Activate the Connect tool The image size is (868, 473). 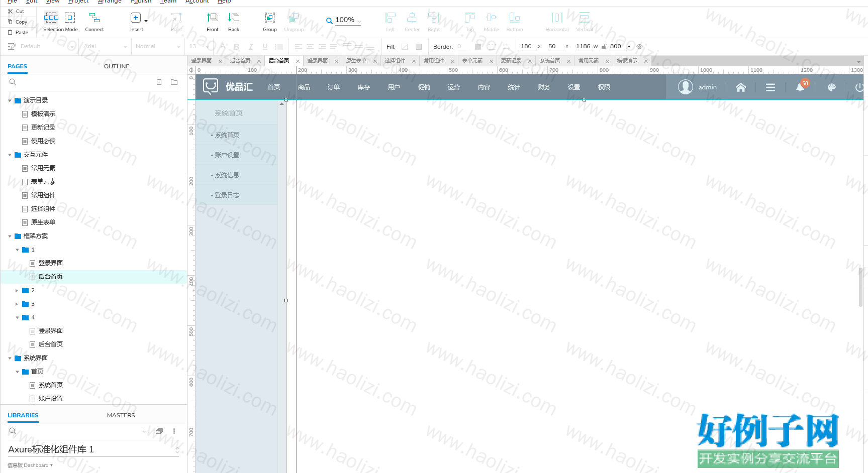coord(94,22)
